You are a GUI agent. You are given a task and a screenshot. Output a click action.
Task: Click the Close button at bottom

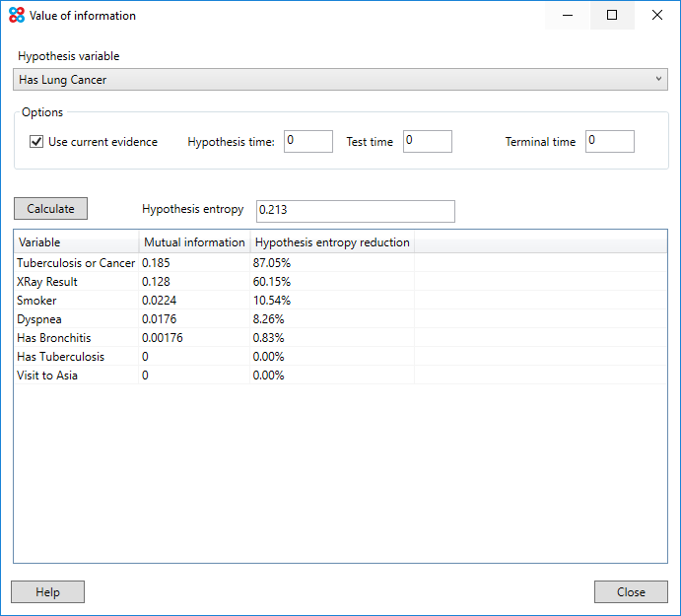click(631, 592)
